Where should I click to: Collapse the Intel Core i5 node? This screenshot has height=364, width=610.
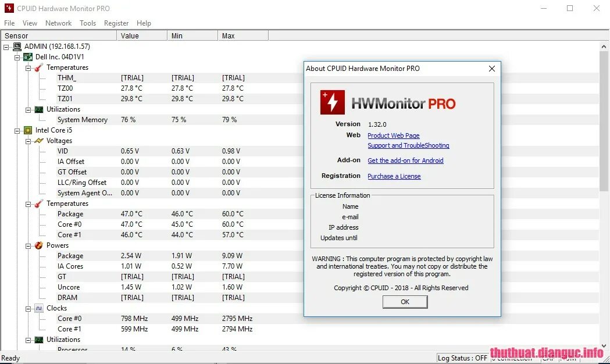[17, 131]
